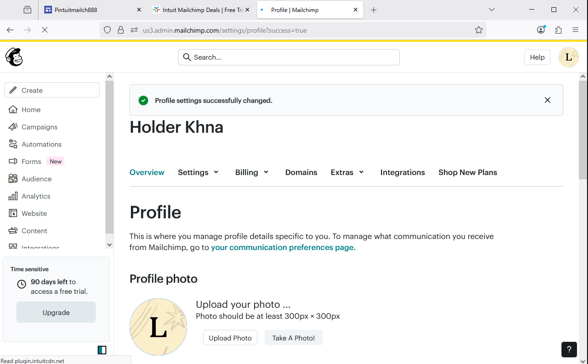This screenshot has height=364, width=588.
Task: Collapse the sidebar with the panel toggle icon
Action: pyautogui.click(x=102, y=350)
